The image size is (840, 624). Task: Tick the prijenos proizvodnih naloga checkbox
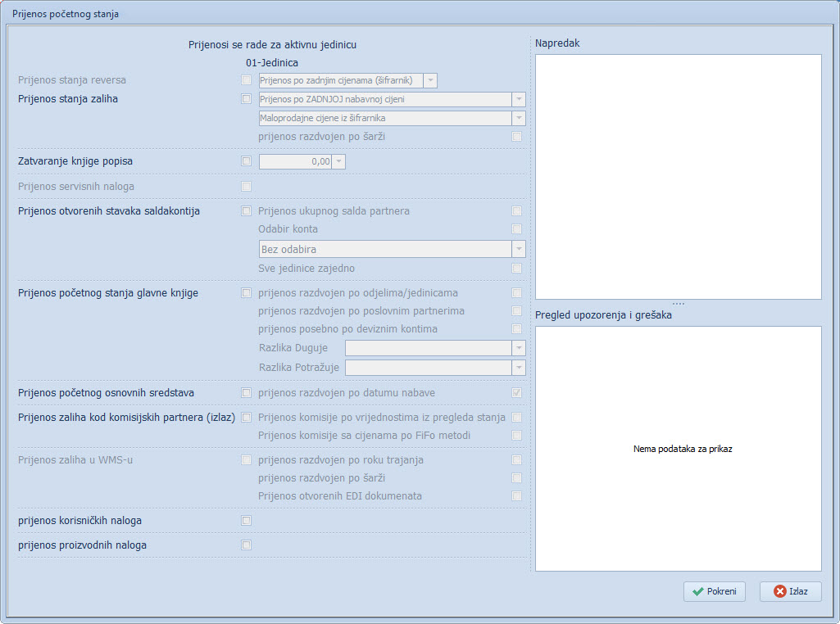coord(247,545)
